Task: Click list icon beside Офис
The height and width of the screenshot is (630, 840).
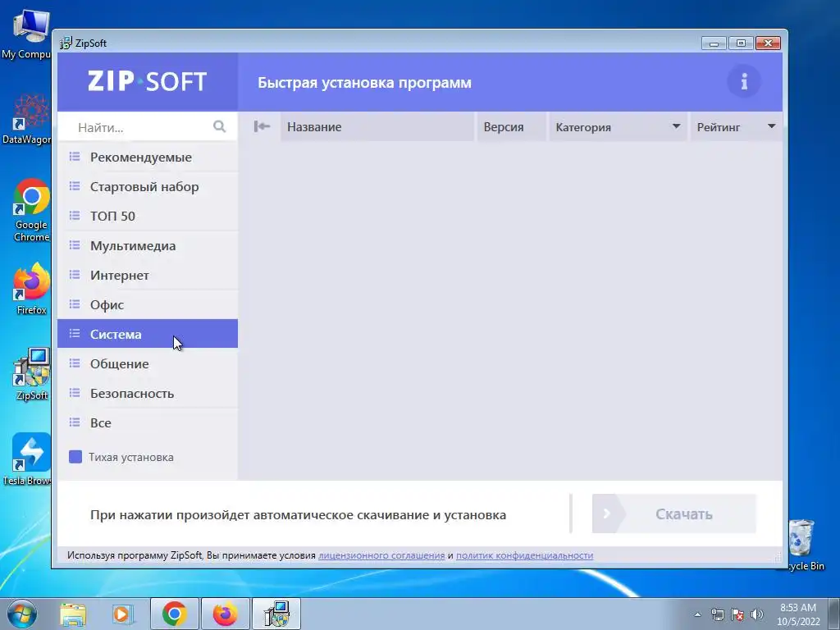Action: [75, 304]
